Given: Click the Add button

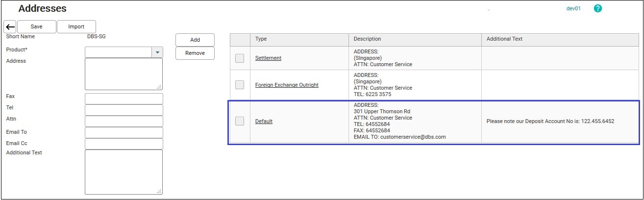Looking at the screenshot, I should [195, 40].
